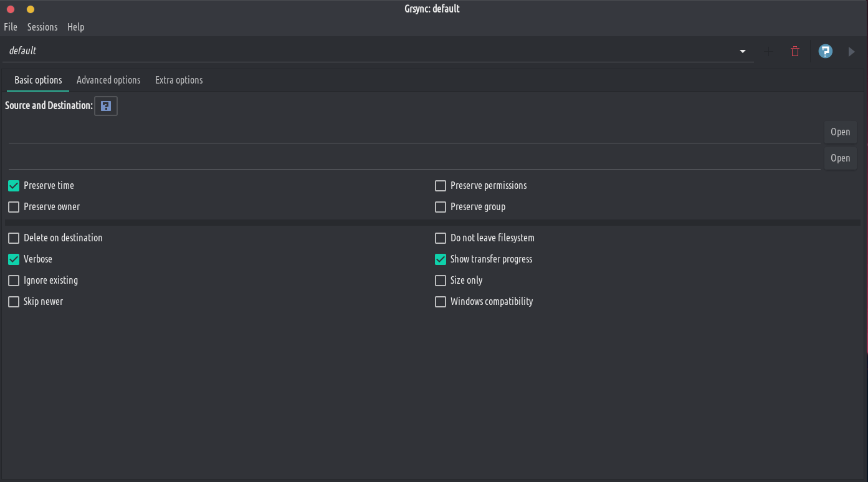The image size is (868, 482).
Task: Enable the Preserve permissions checkbox
Action: pyautogui.click(x=441, y=186)
